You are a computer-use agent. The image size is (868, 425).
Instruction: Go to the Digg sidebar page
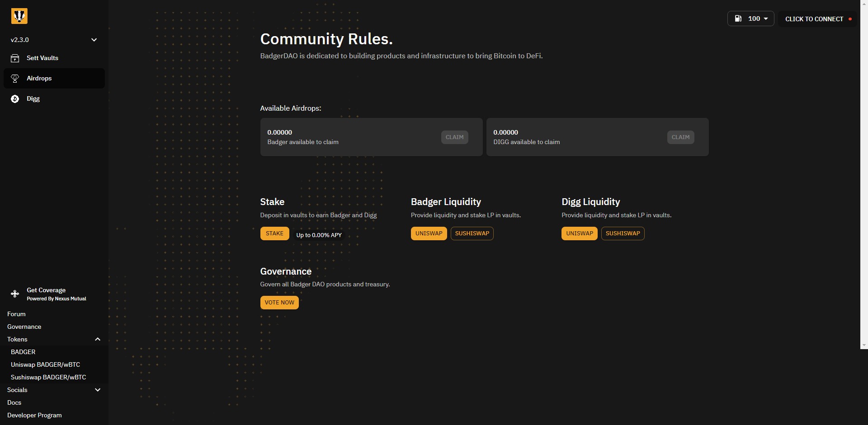coord(54,99)
